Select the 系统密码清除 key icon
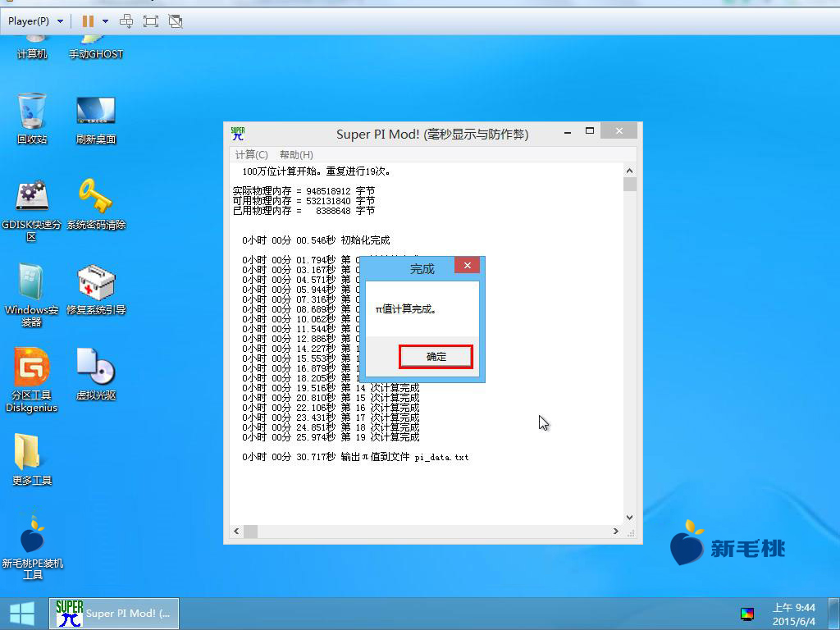The height and width of the screenshot is (630, 840). click(x=96, y=204)
